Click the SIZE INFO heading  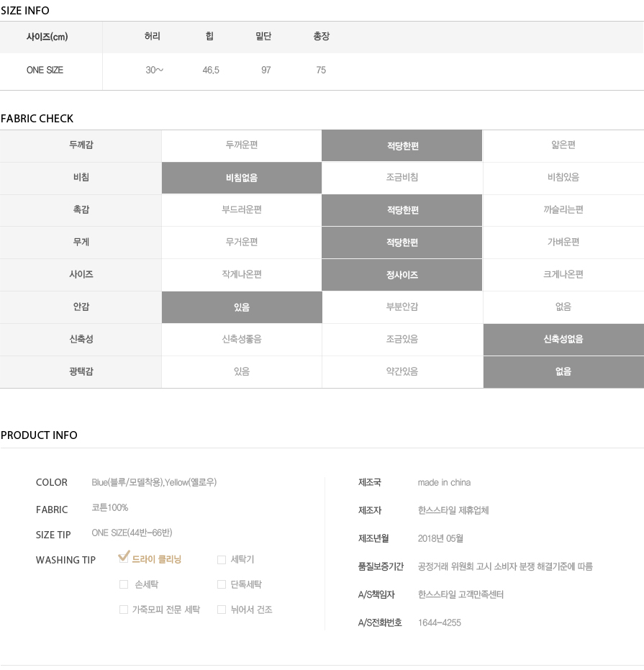pos(24,11)
